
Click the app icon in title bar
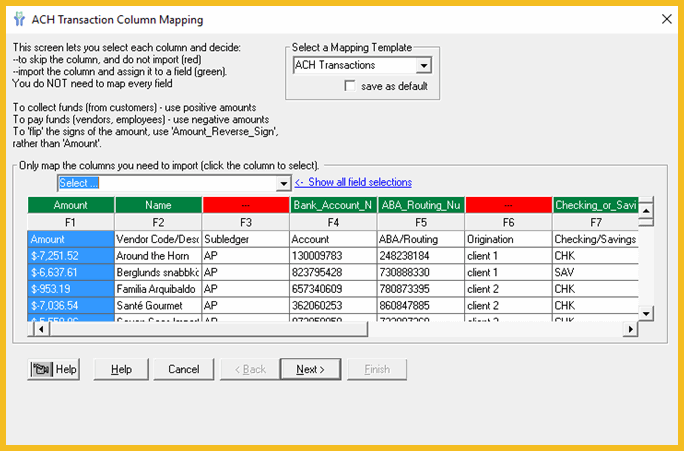pos(19,19)
